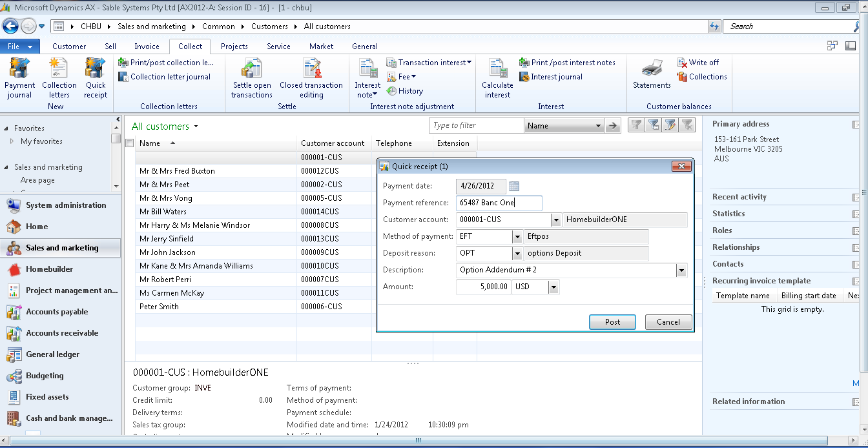The width and height of the screenshot is (868, 448).
Task: Click Payment reference input field
Action: click(x=499, y=203)
